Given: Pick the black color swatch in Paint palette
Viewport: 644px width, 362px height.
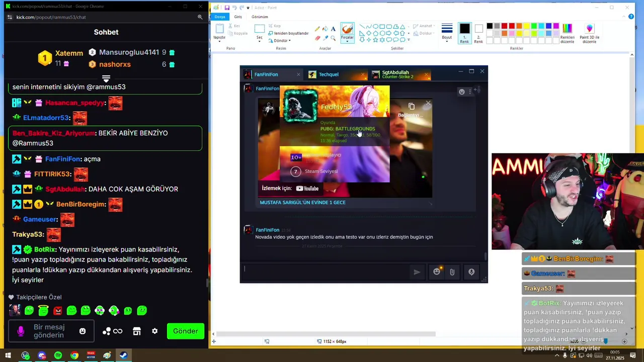Looking at the screenshot, I should coord(489,27).
